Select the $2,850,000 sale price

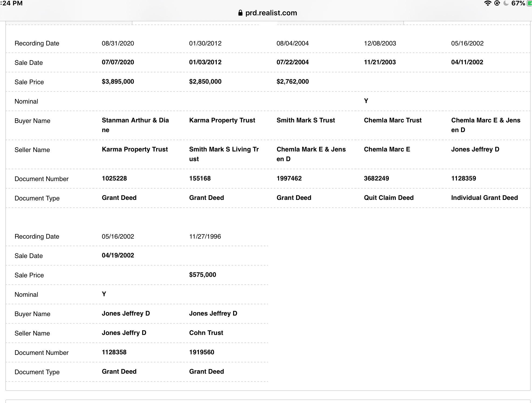(x=205, y=82)
